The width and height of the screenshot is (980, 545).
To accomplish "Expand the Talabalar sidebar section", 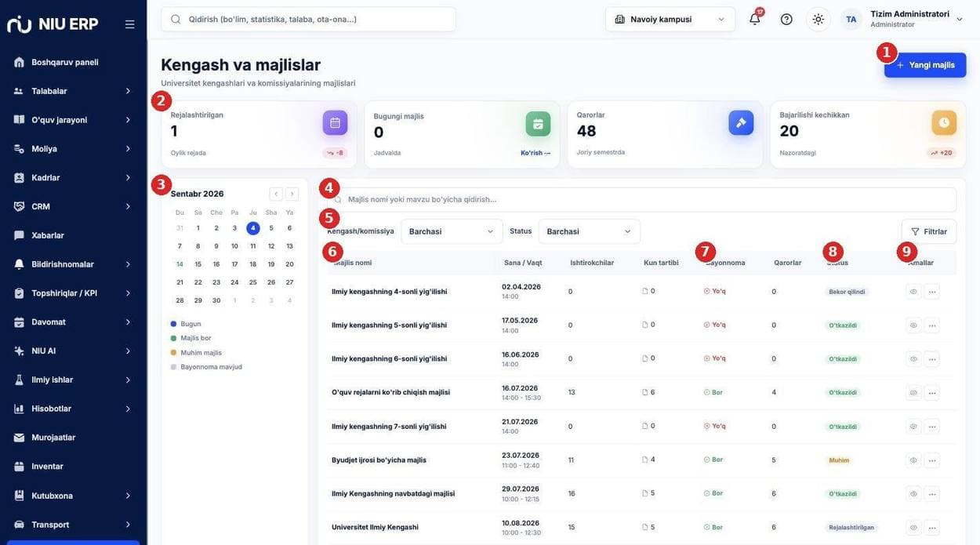I will click(73, 91).
